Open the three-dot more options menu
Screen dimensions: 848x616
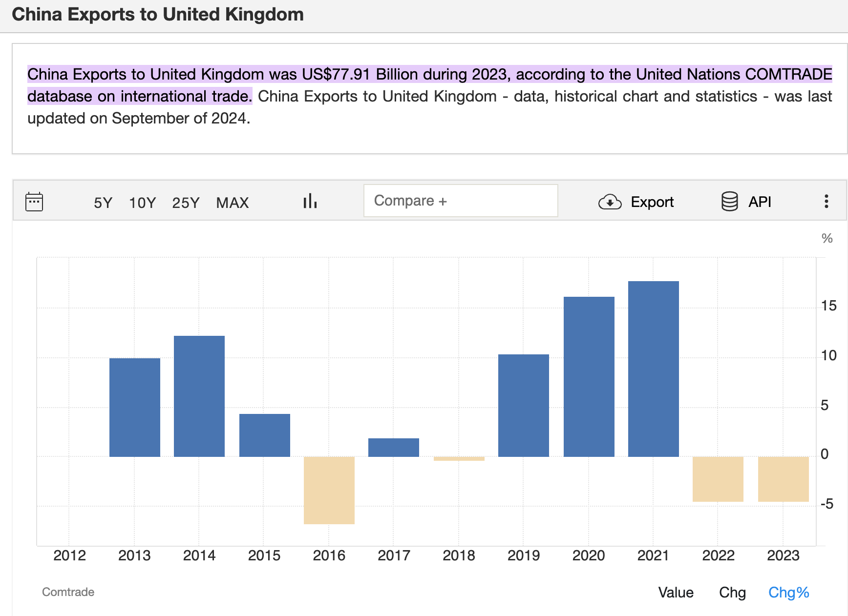click(x=826, y=201)
